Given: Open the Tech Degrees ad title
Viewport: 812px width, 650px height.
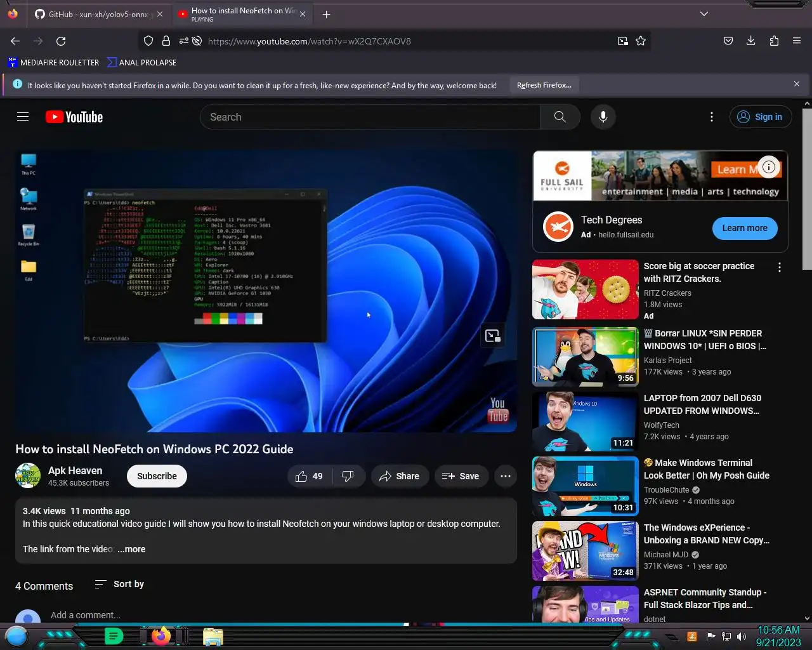Looking at the screenshot, I should [x=612, y=220].
